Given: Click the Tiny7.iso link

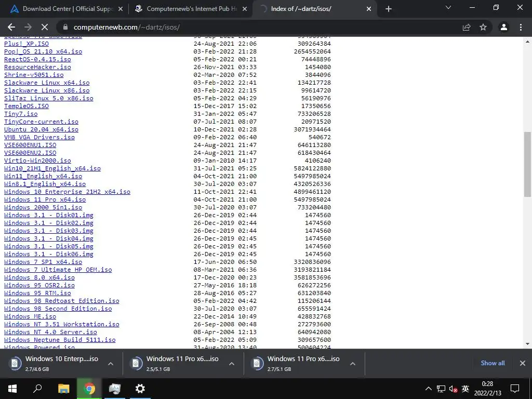Looking at the screenshot, I should click(21, 114).
